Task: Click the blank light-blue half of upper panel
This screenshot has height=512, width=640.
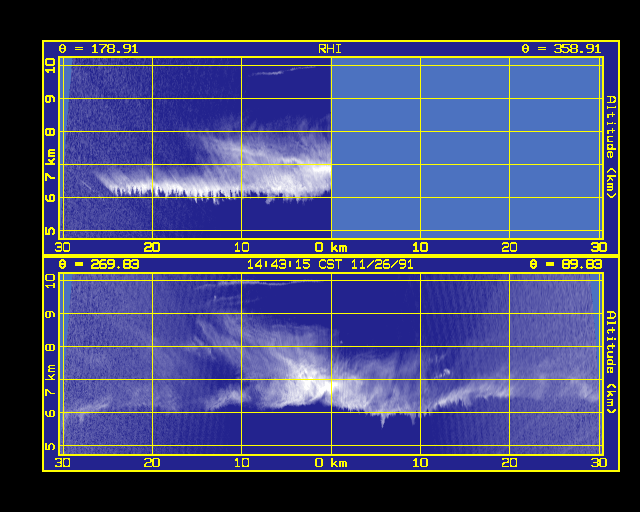Action: pos(467,148)
